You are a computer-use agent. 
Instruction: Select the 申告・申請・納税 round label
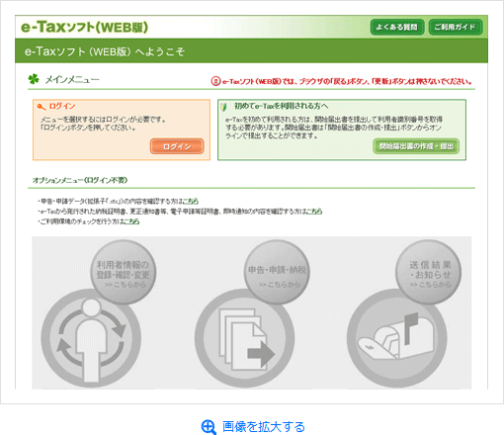(x=277, y=273)
